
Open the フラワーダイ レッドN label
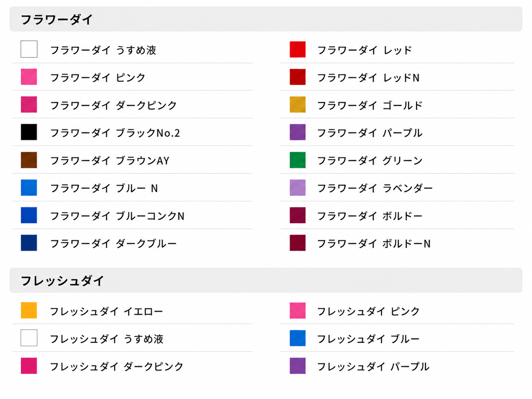368,78
